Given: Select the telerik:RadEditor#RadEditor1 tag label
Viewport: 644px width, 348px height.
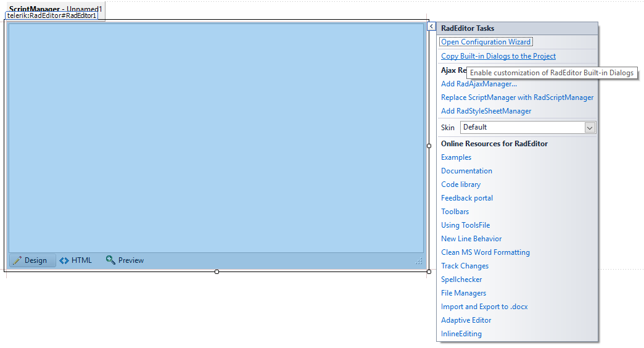Looking at the screenshot, I should pyautogui.click(x=52, y=15).
